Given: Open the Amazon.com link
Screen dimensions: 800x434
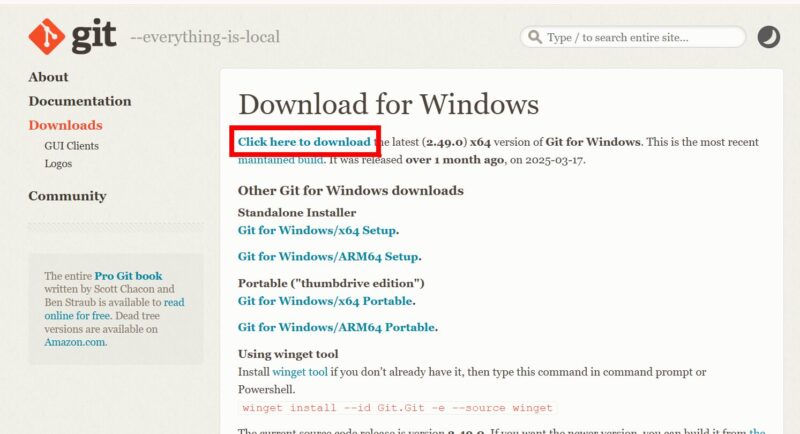Looking at the screenshot, I should pos(74,342).
